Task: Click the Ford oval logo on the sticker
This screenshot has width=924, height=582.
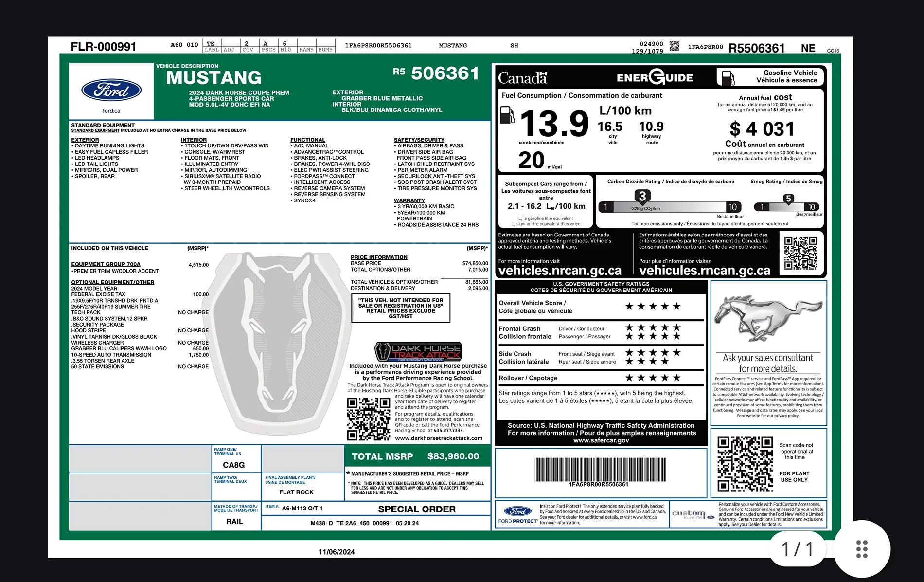Action: pyautogui.click(x=111, y=91)
